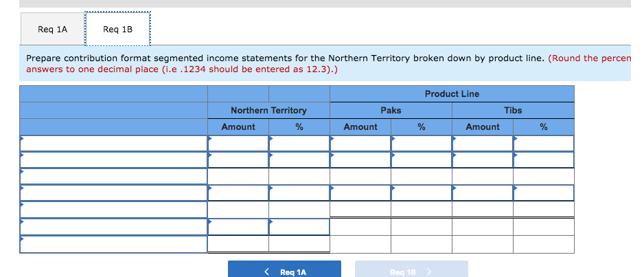644x277 pixels.
Task: Click Amount header under Tibs
Action: [483, 127]
